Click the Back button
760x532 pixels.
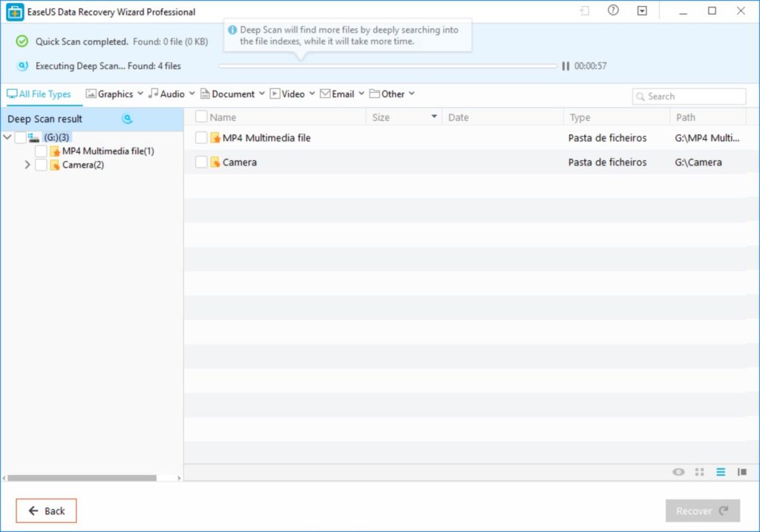(x=46, y=510)
